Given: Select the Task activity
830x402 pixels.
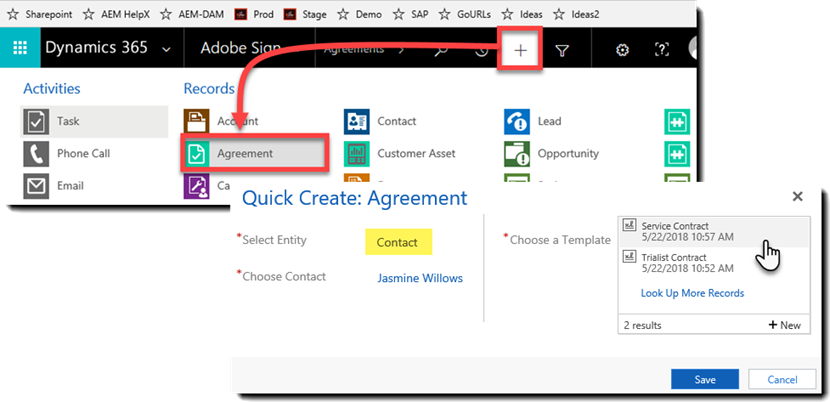Looking at the screenshot, I should tap(94, 121).
